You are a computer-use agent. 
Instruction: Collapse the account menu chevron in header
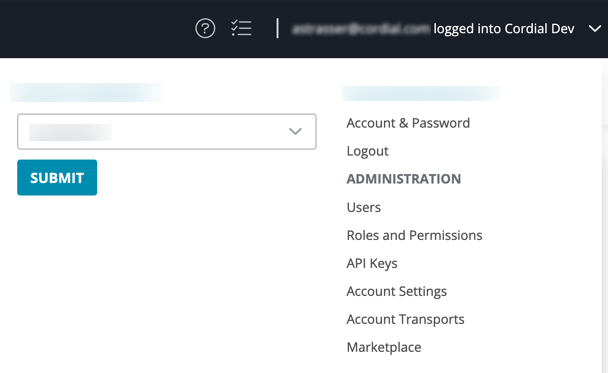(595, 29)
